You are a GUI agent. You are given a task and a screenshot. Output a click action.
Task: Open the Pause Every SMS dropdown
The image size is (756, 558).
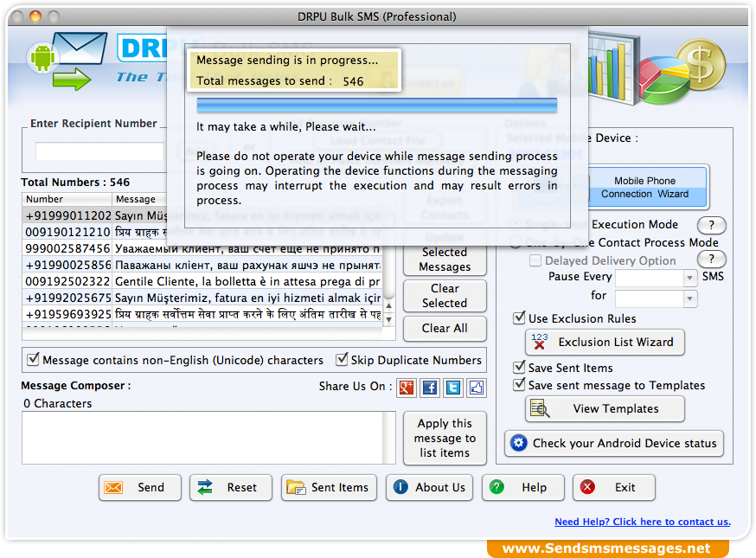[x=690, y=278]
